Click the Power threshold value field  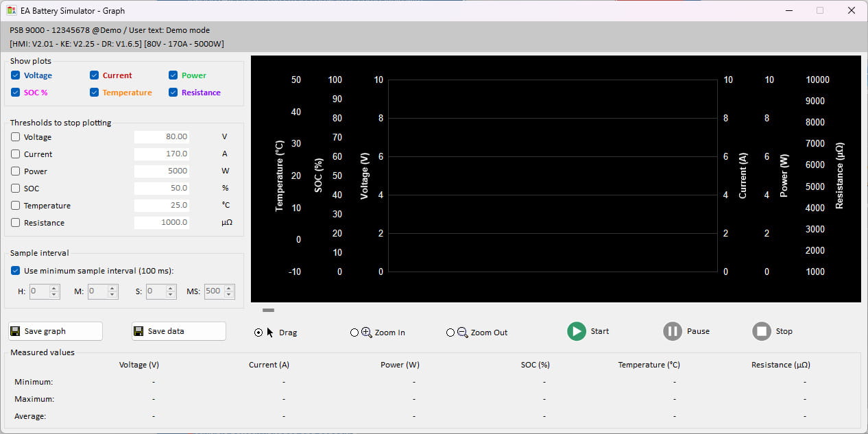pos(162,171)
